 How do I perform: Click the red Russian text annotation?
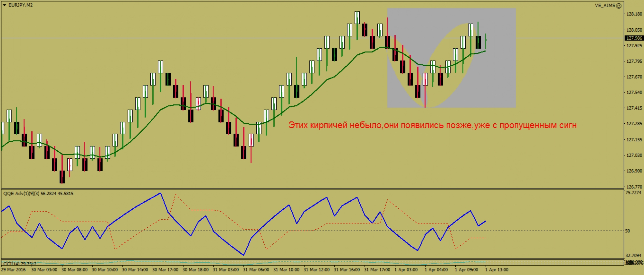(x=432, y=125)
